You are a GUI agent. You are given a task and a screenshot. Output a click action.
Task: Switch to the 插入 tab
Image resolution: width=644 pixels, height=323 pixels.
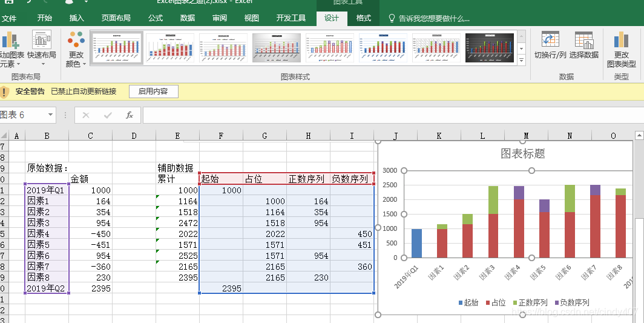click(76, 18)
